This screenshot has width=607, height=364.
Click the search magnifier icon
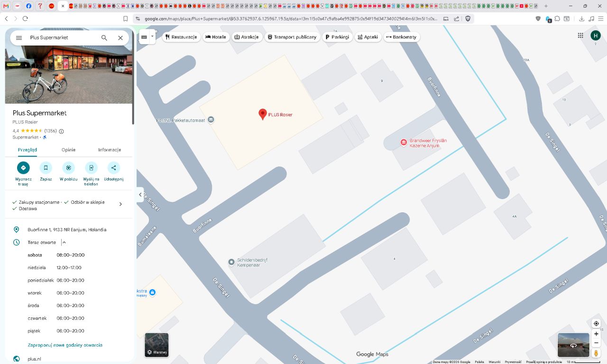[104, 37]
